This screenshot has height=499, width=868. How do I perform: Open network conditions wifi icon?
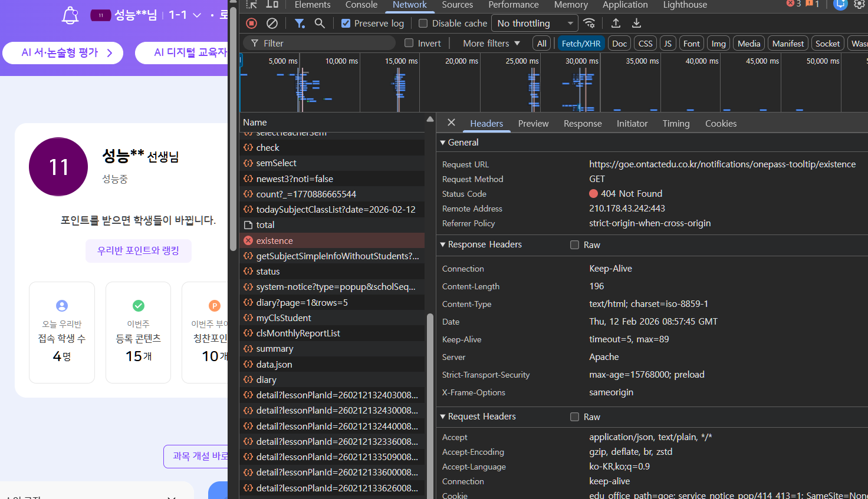589,24
